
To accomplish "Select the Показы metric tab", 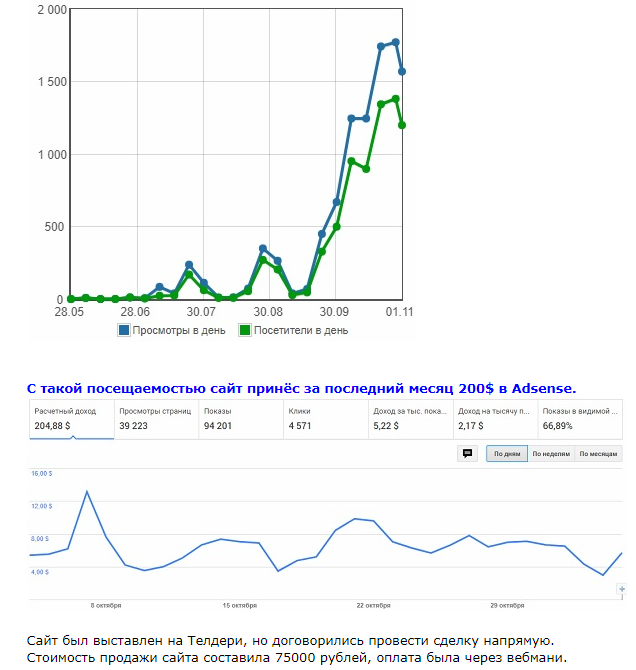I will (x=239, y=418).
